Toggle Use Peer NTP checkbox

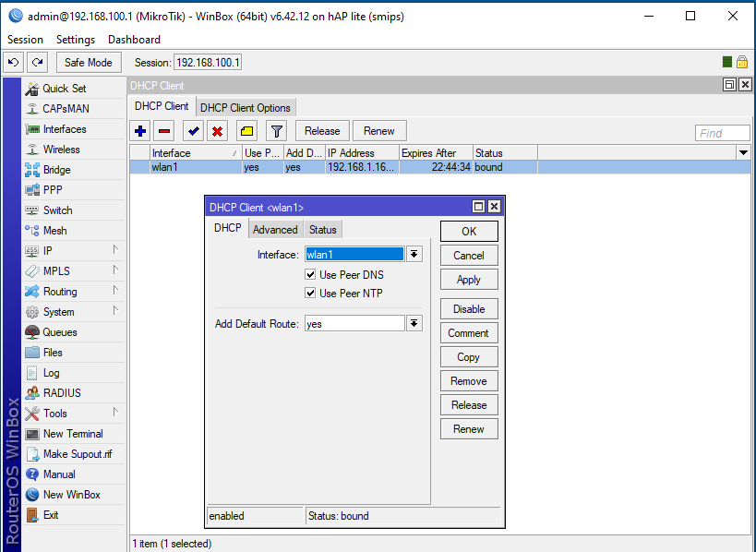[x=310, y=294]
